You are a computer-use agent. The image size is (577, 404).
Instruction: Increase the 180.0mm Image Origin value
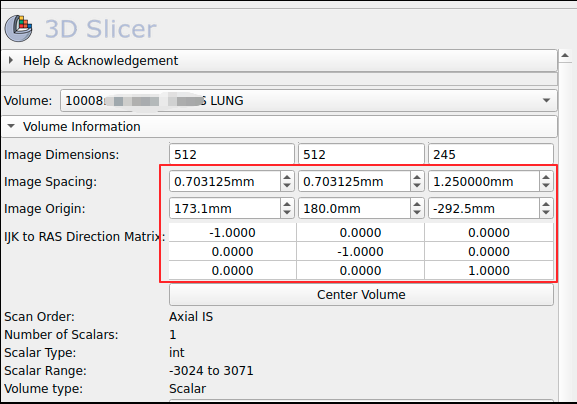point(417,204)
